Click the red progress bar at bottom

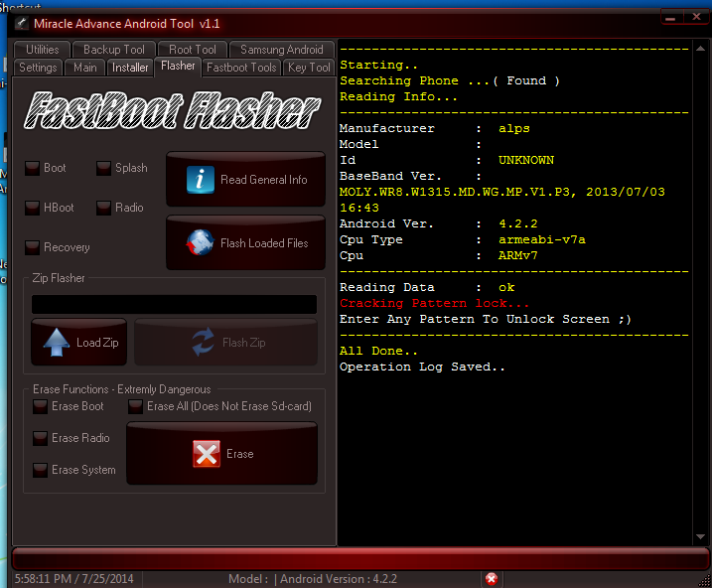(360, 558)
